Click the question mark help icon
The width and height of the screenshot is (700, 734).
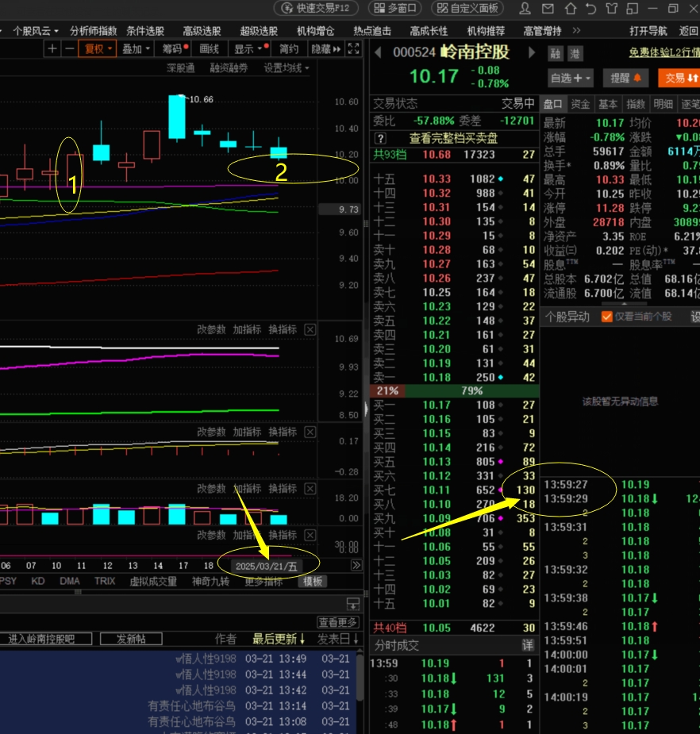click(x=380, y=138)
